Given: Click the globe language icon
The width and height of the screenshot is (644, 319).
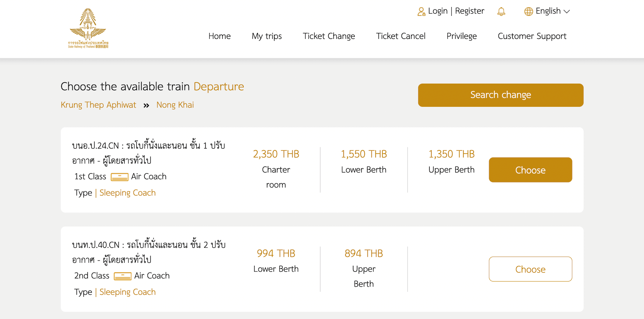Looking at the screenshot, I should [528, 11].
